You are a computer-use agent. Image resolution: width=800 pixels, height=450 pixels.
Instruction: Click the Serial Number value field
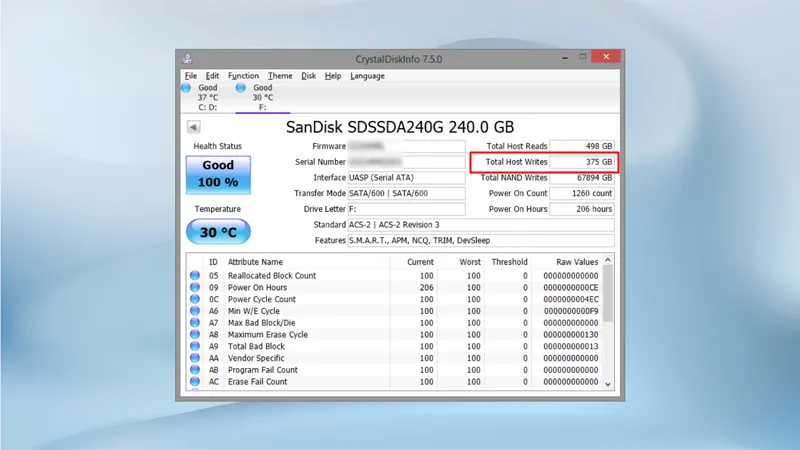[407, 162]
